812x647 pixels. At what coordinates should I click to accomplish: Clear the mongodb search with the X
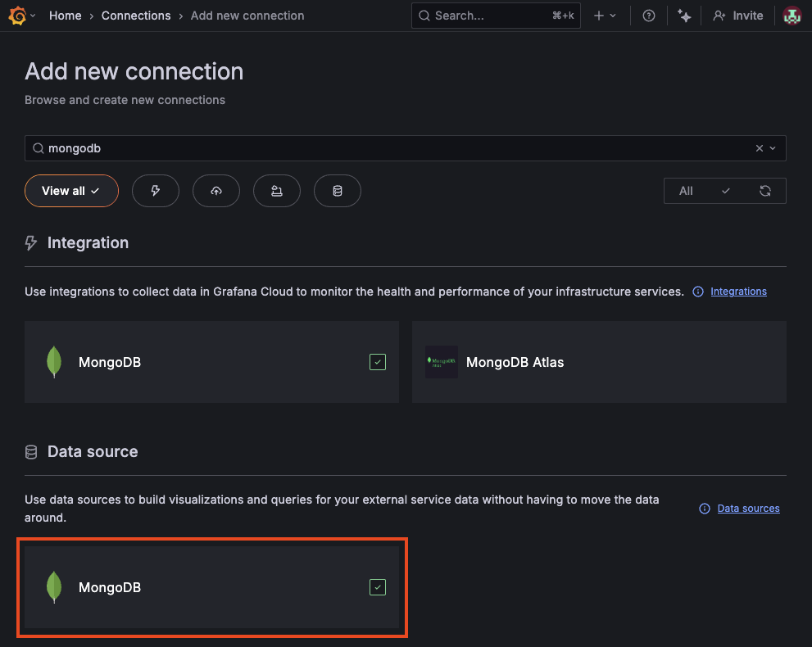(x=759, y=147)
